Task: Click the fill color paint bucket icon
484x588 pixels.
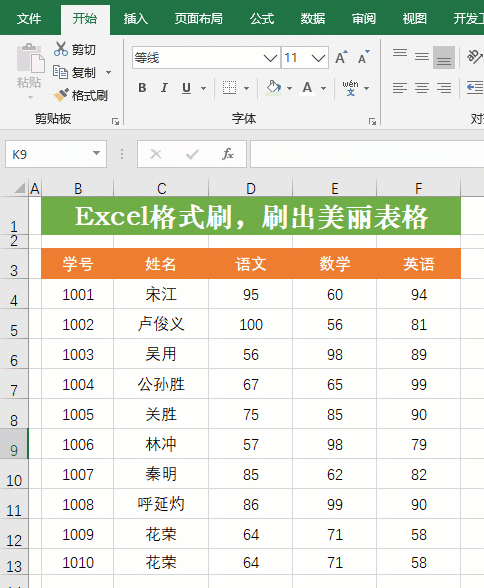Action: click(x=274, y=88)
